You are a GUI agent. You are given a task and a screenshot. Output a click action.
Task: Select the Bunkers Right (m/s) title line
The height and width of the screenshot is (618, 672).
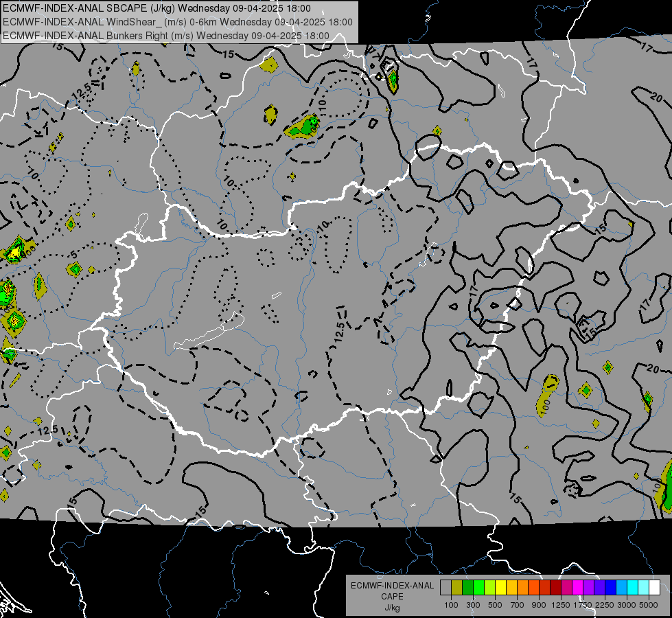(x=166, y=36)
